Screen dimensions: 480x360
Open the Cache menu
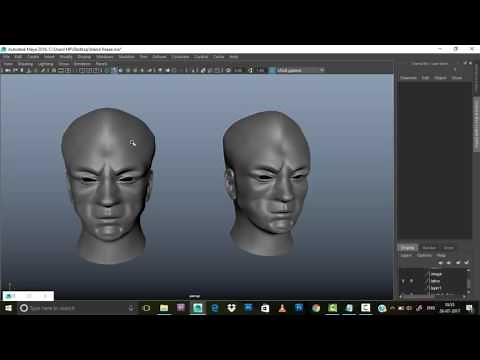219,57
